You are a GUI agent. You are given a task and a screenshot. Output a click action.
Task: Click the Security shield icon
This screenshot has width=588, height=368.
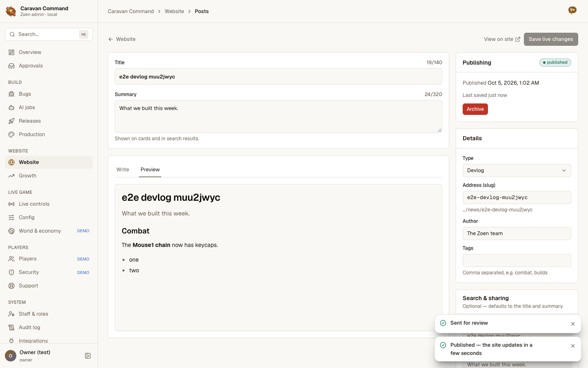[x=11, y=272]
